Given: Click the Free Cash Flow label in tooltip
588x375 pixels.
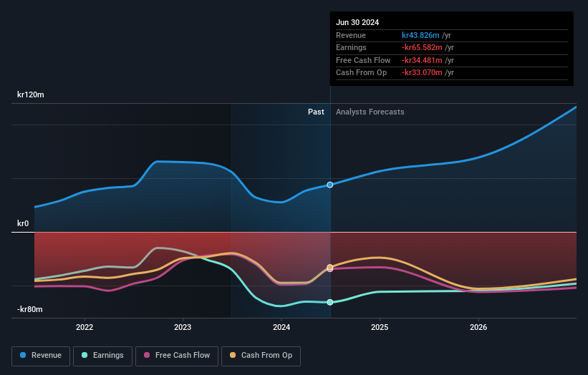Looking at the screenshot, I should 363,60.
